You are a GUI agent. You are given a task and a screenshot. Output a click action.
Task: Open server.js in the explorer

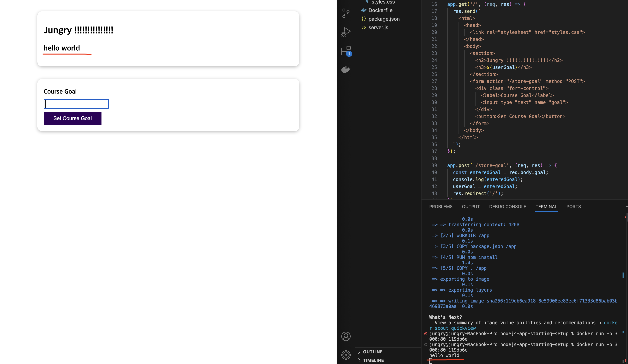(378, 27)
